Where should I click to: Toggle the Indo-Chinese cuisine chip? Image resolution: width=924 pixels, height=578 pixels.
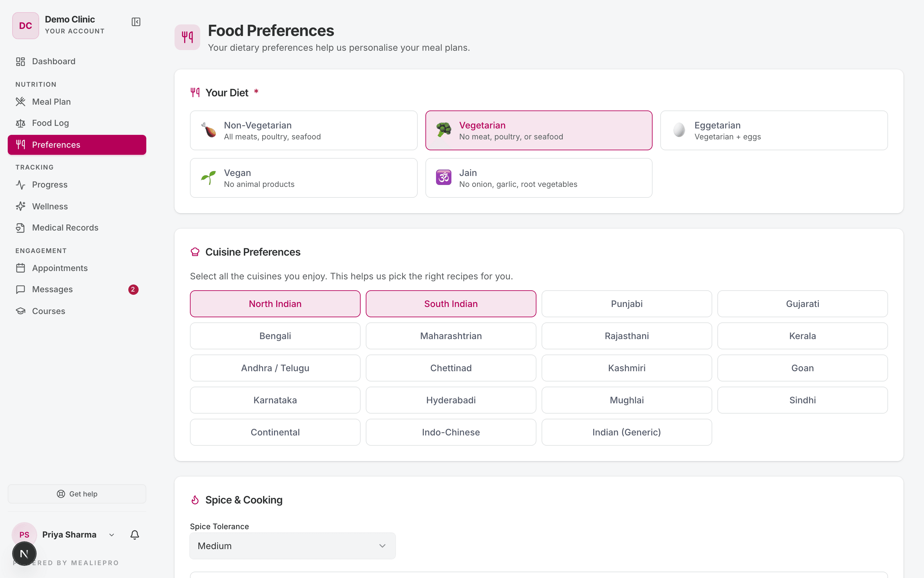(x=451, y=432)
